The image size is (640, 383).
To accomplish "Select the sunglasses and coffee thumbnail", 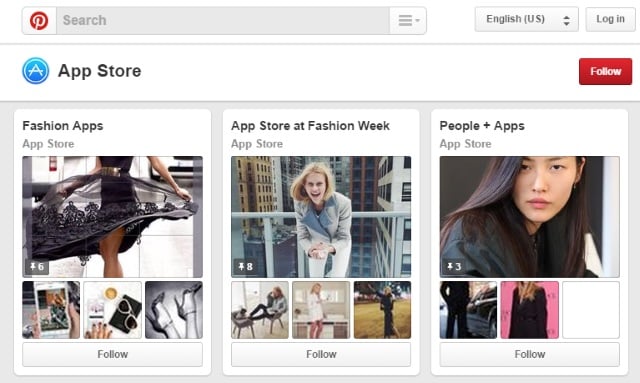I will click(x=113, y=310).
